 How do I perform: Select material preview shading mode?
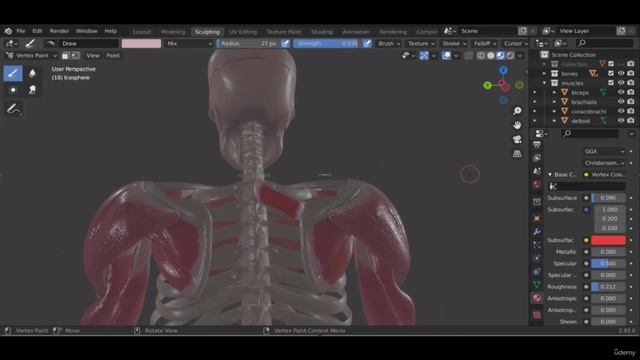point(500,56)
